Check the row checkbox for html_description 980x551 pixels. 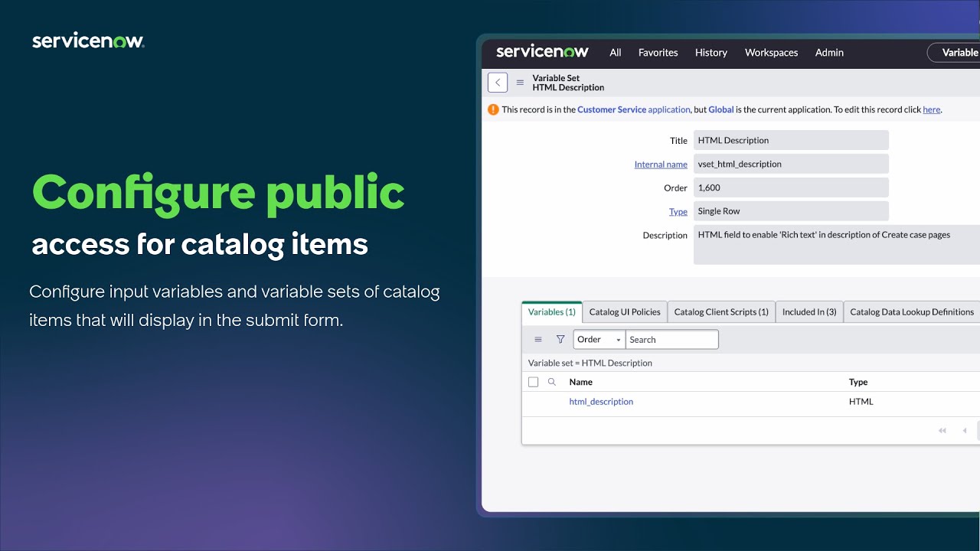click(x=533, y=401)
